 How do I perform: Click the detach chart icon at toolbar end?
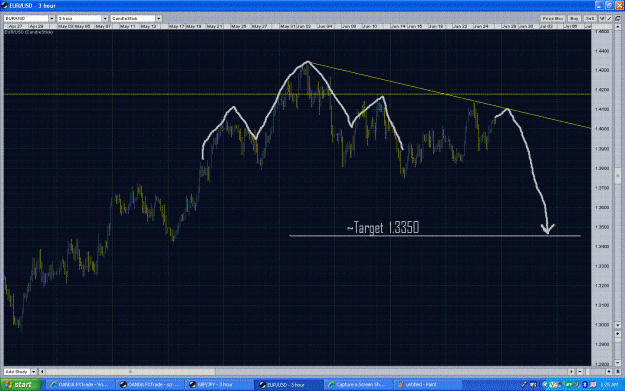coord(618,18)
